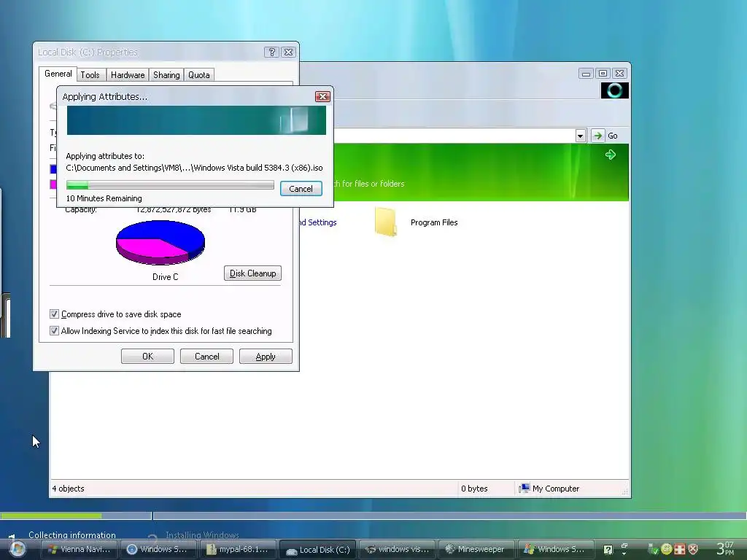Click the Properties help question mark button
This screenshot has height=560, width=747.
tap(271, 52)
